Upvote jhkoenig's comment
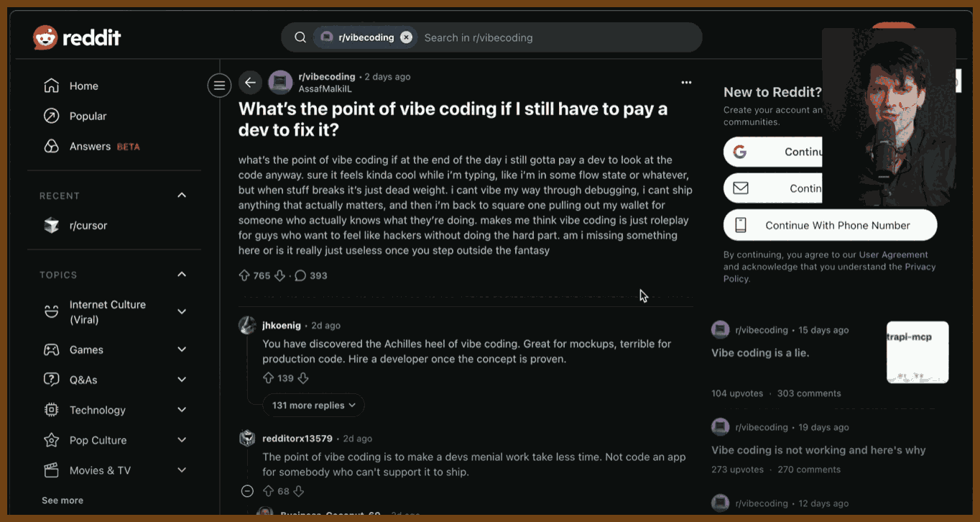The width and height of the screenshot is (980, 522). coord(269,378)
